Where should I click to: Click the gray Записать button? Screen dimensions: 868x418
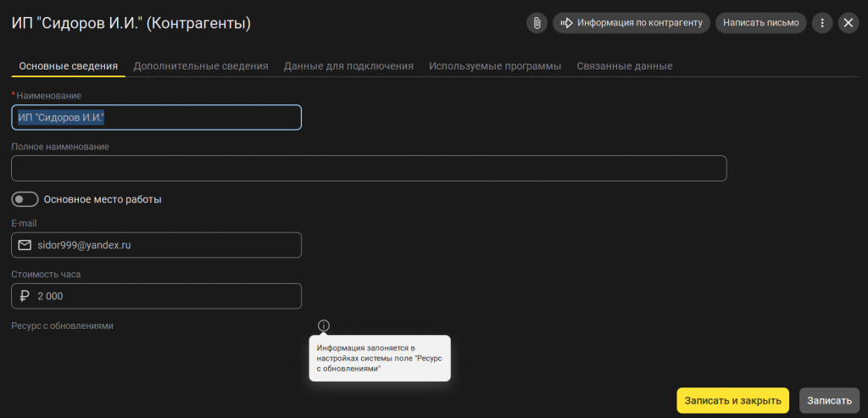pos(829,400)
